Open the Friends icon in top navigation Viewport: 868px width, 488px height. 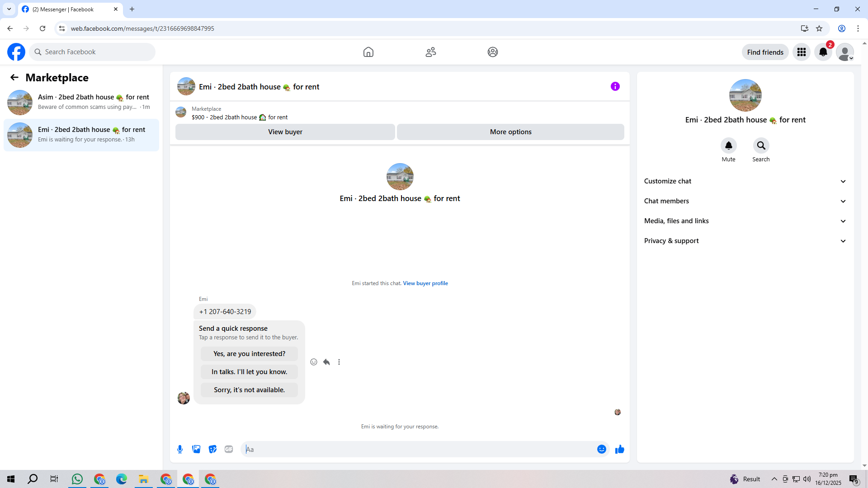pyautogui.click(x=431, y=52)
